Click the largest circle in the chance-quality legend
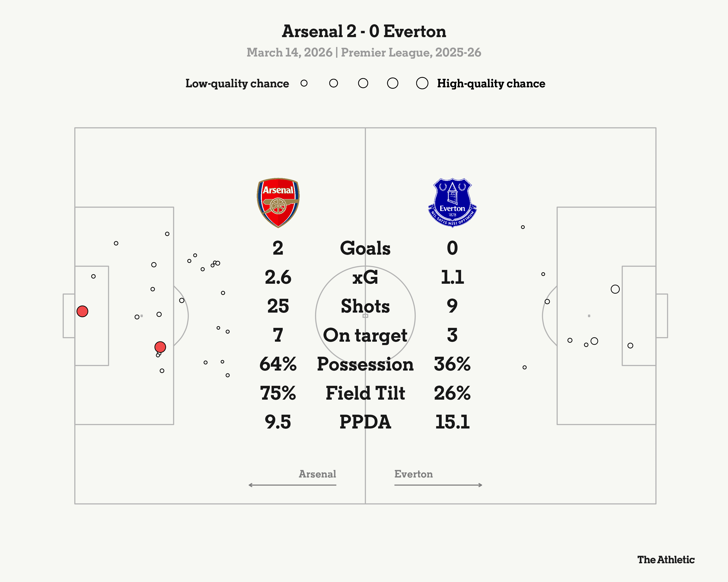728x582 pixels. (422, 83)
